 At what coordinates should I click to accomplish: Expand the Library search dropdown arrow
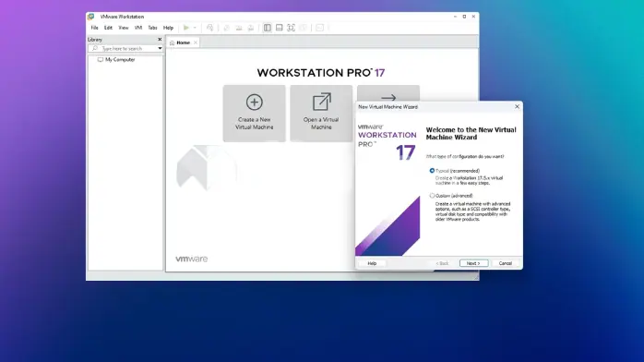click(x=160, y=49)
